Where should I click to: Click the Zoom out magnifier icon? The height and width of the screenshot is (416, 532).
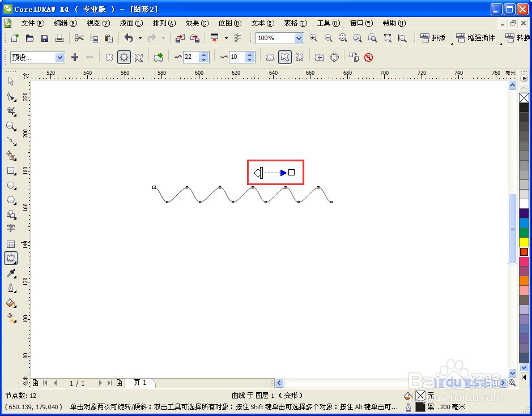(328, 38)
